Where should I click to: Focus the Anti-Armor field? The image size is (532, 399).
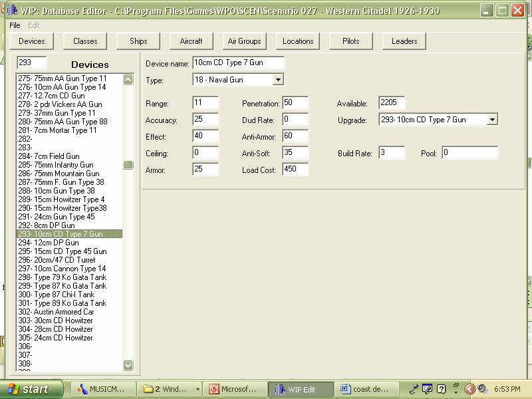pyautogui.click(x=295, y=136)
